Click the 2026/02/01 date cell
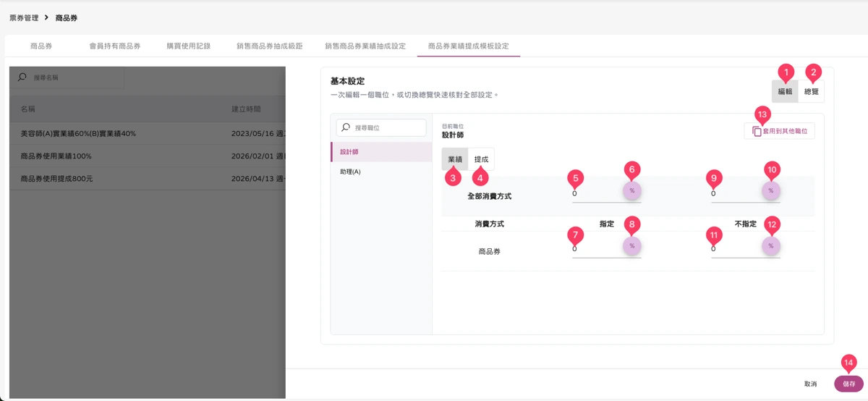 tap(258, 156)
